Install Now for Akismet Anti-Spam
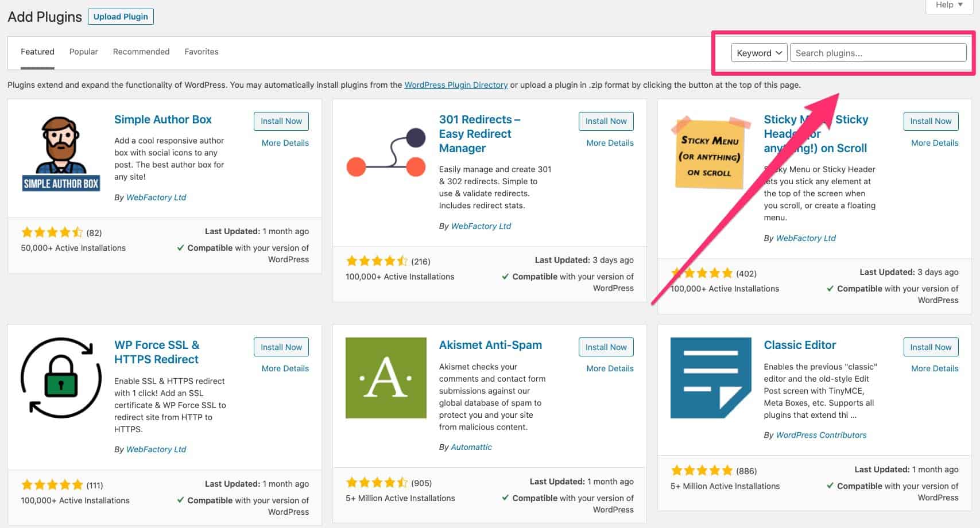The height and width of the screenshot is (528, 980). tap(606, 347)
